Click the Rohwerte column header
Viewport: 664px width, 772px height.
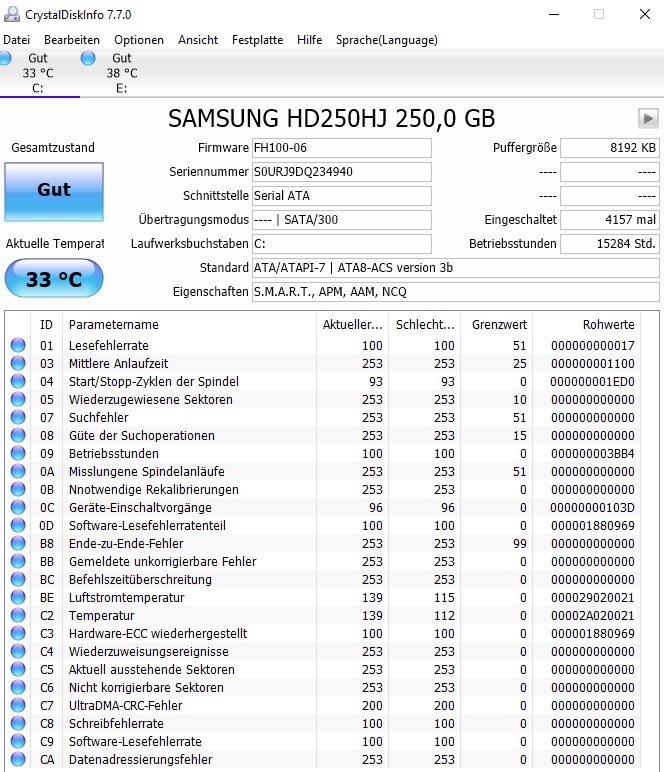click(587, 324)
